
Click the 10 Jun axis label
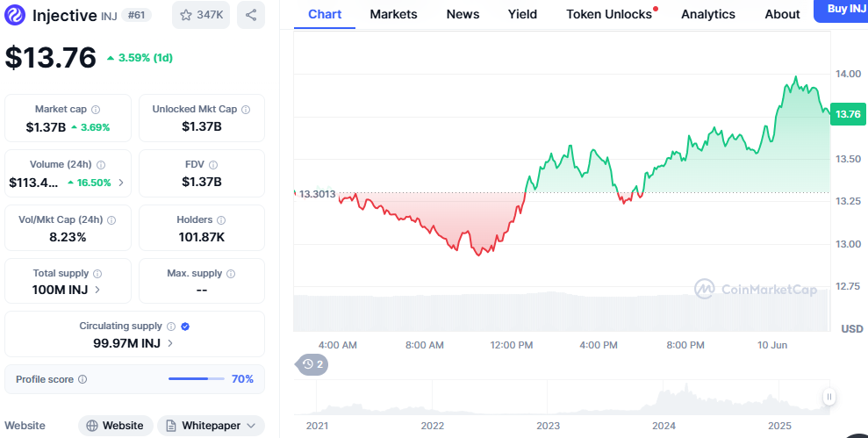click(x=772, y=345)
